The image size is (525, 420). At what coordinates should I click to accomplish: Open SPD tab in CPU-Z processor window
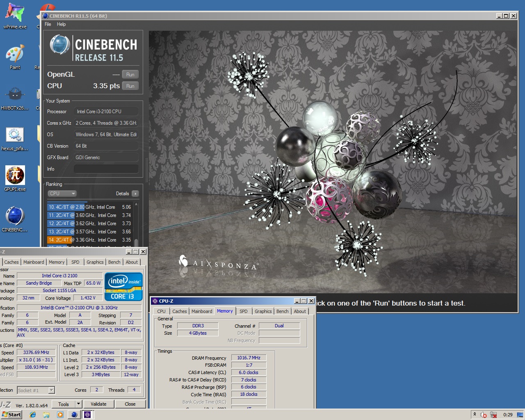click(x=75, y=262)
